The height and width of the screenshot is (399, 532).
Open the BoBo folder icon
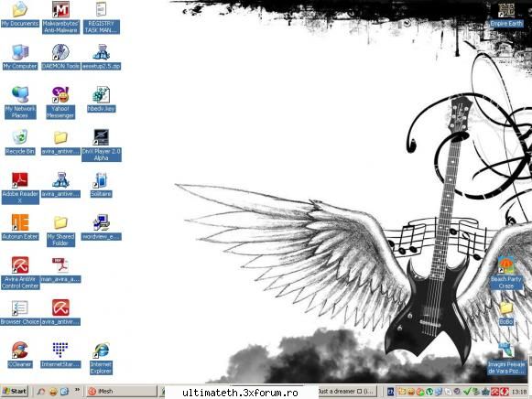click(x=505, y=307)
